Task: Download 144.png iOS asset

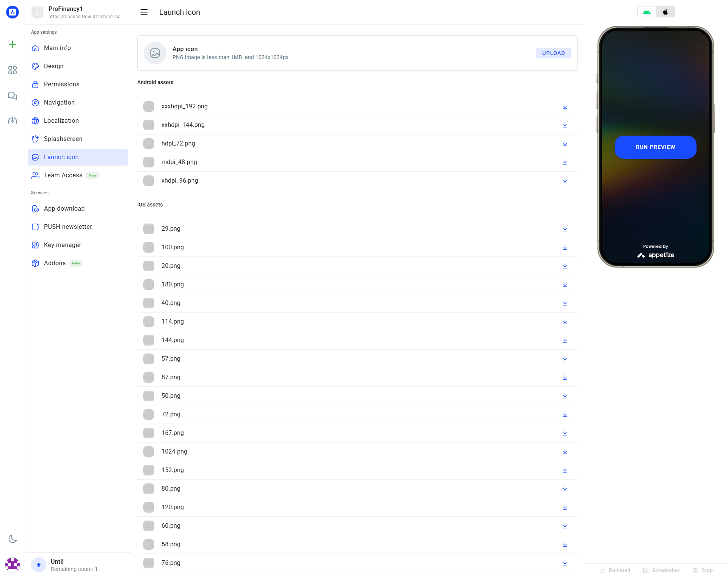Action: coord(565,340)
